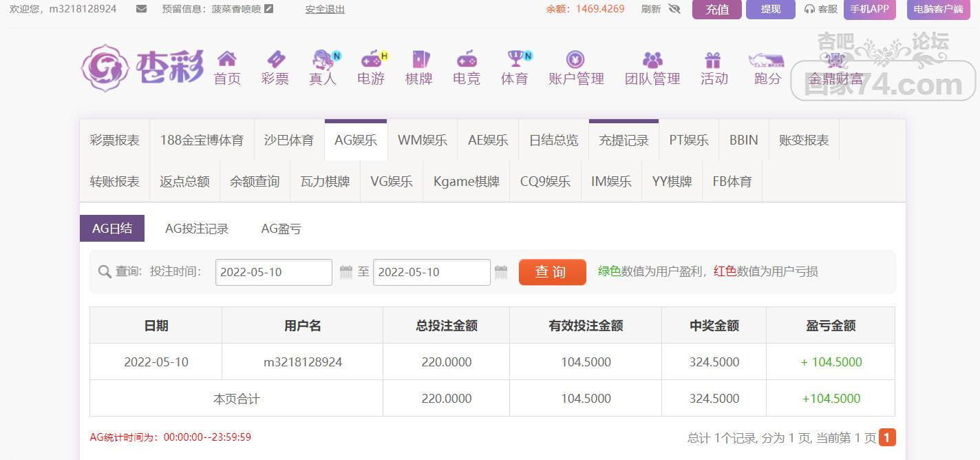Open calendar picker for start date
The width and height of the screenshot is (980, 460).
[346, 272]
